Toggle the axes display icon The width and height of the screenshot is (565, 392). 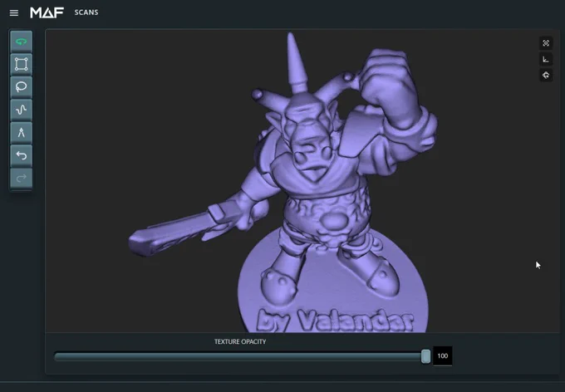tap(546, 60)
